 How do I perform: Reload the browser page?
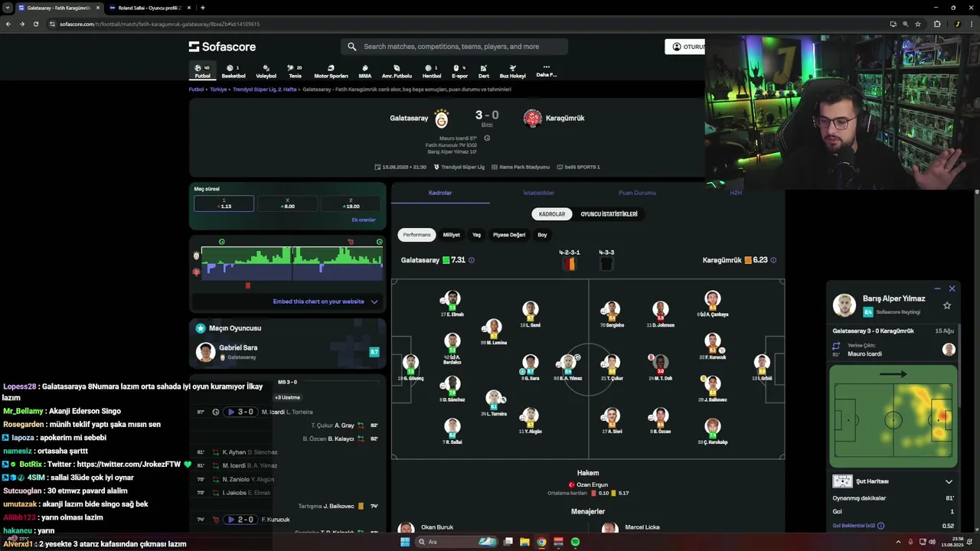[35, 24]
